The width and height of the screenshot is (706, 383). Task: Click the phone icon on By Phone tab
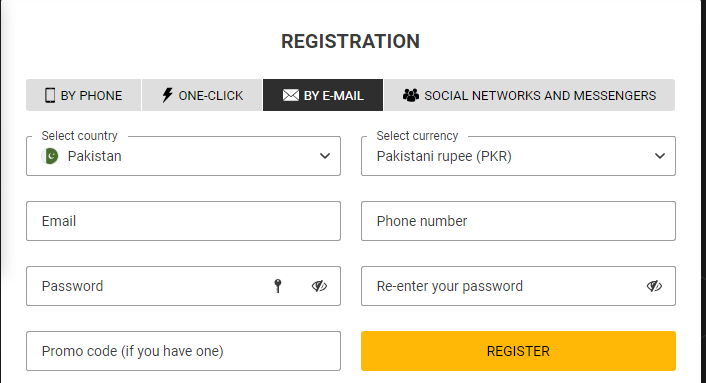tap(50, 95)
